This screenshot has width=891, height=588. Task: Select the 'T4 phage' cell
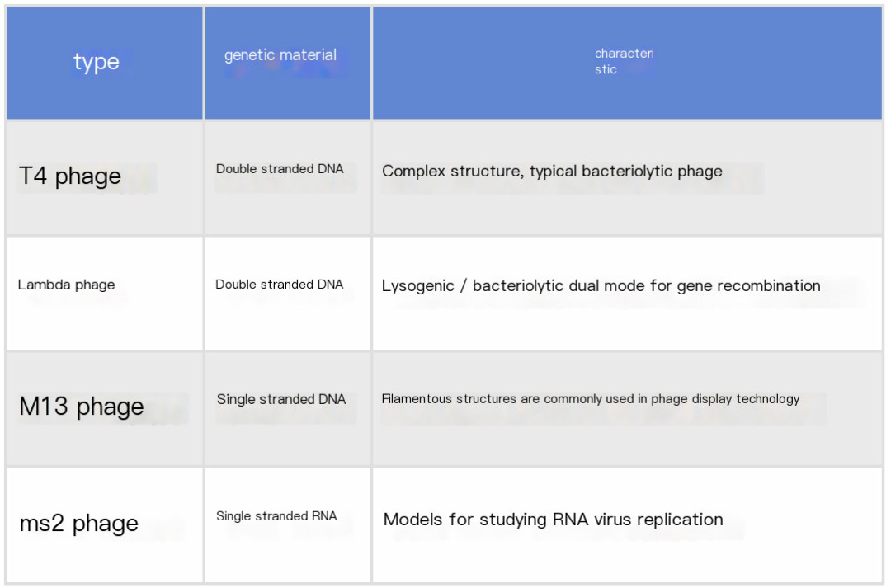pos(70,176)
